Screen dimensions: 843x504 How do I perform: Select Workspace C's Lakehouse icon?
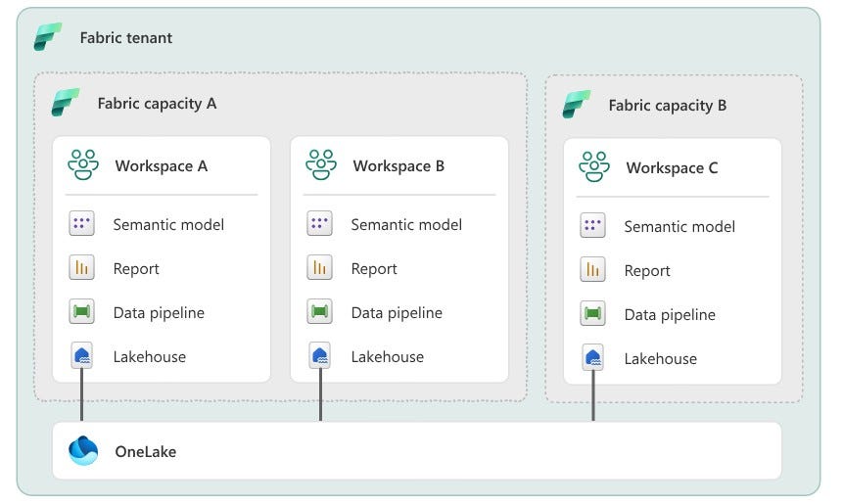click(593, 357)
